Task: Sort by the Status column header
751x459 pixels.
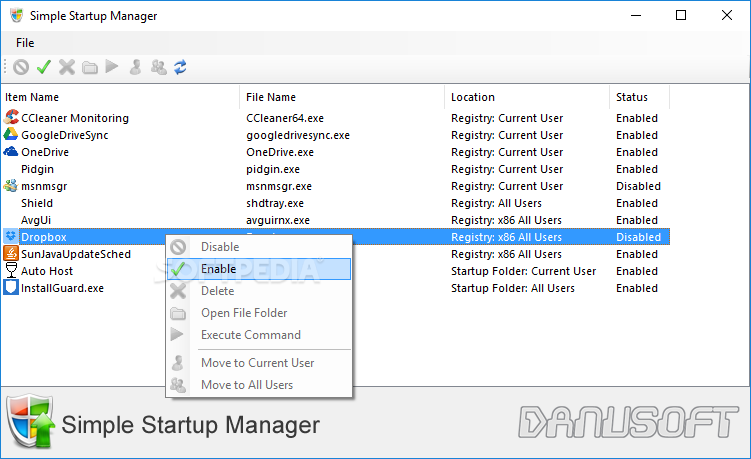Action: (x=639, y=97)
